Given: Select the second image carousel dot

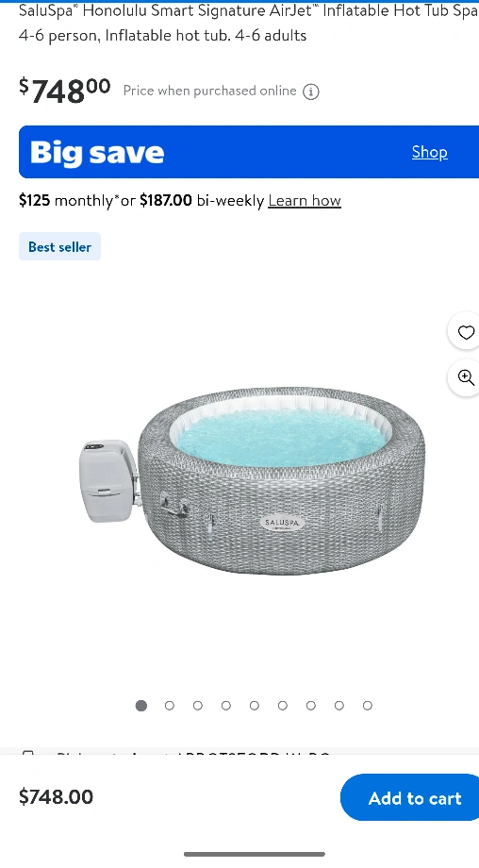Looking at the screenshot, I should pyautogui.click(x=170, y=706).
